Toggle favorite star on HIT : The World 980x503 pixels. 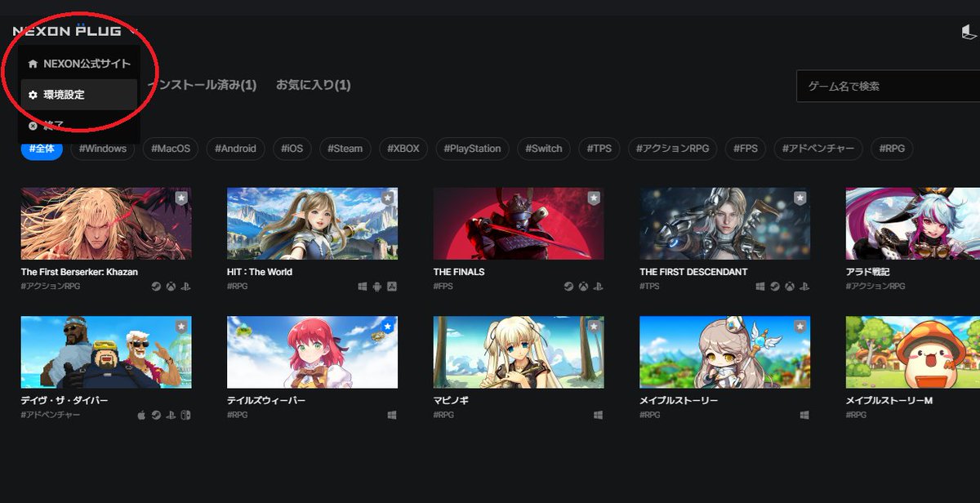pos(388,198)
